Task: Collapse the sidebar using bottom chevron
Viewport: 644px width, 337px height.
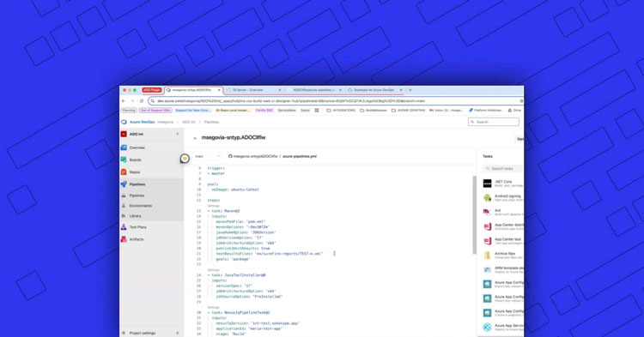Action: (178, 333)
